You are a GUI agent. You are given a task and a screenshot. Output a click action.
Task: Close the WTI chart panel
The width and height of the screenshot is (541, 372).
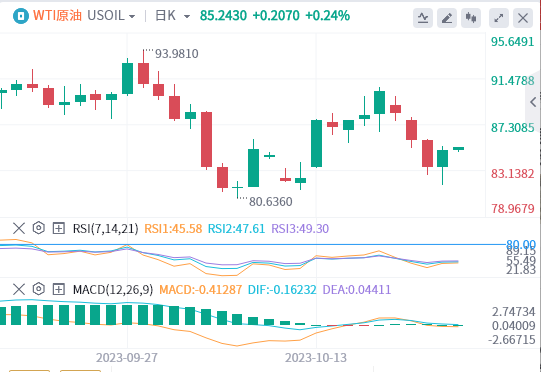click(523, 18)
